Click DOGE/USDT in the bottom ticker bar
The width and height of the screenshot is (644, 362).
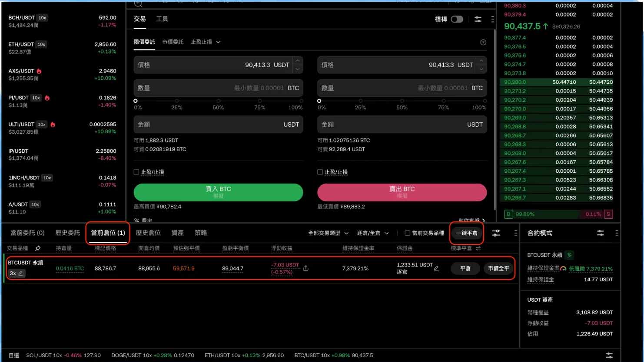(x=153, y=355)
